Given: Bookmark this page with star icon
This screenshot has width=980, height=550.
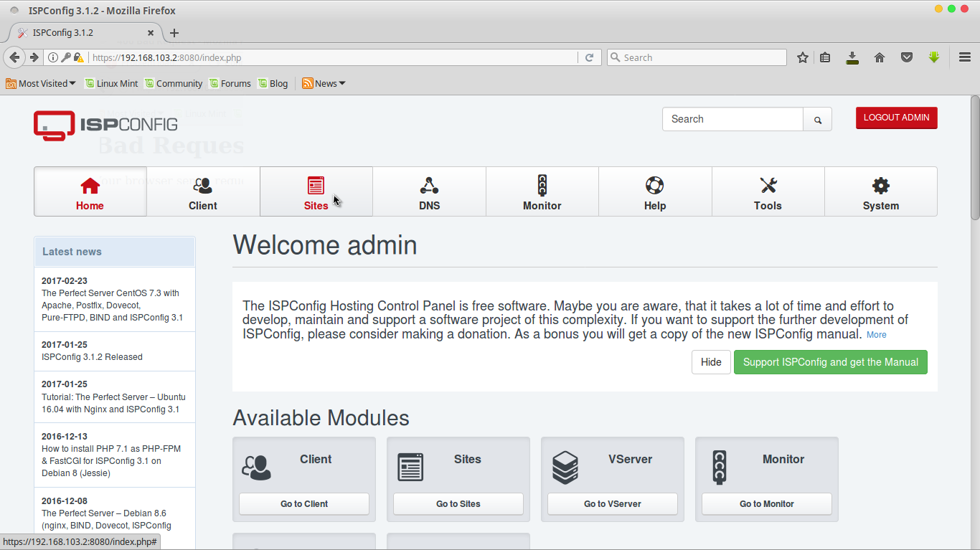Looking at the screenshot, I should (803, 57).
